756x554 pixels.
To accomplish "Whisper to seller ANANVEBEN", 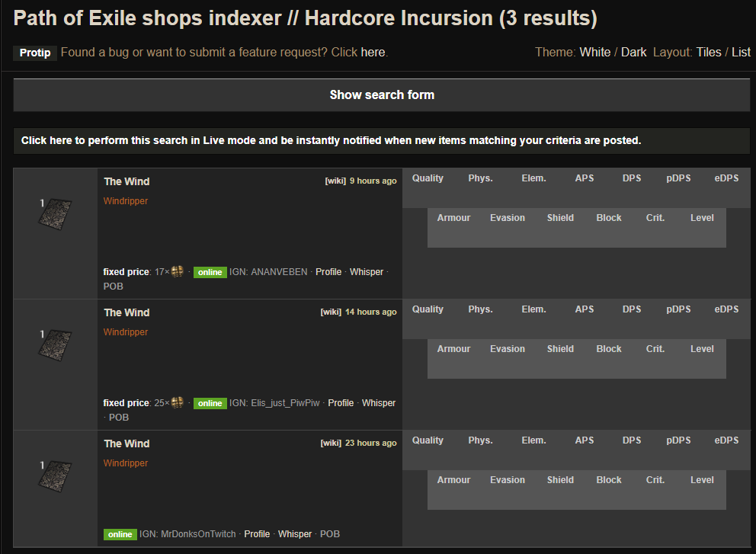I will click(367, 272).
